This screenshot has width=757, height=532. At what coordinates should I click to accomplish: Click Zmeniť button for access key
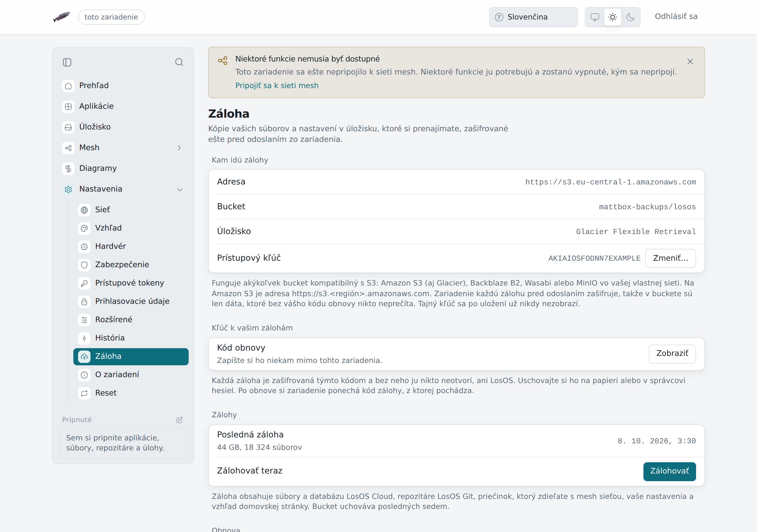pyautogui.click(x=670, y=258)
